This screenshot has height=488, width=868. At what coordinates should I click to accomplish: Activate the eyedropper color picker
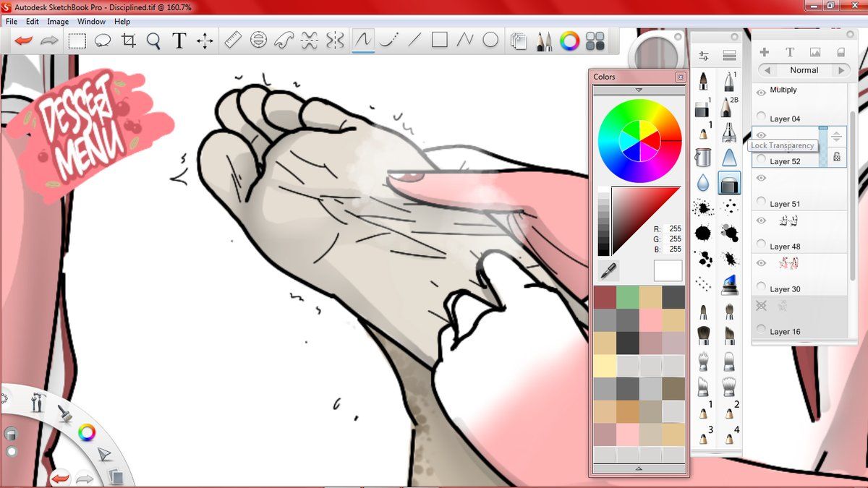[608, 271]
